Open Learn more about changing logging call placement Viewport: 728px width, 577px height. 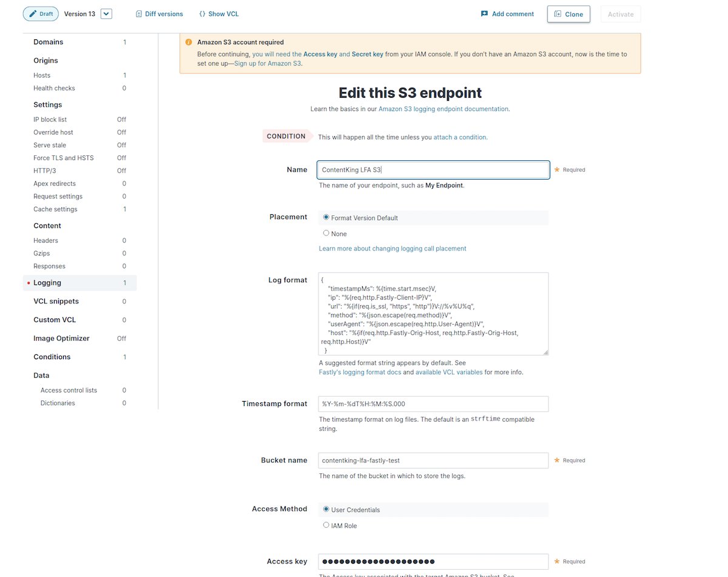pos(393,248)
